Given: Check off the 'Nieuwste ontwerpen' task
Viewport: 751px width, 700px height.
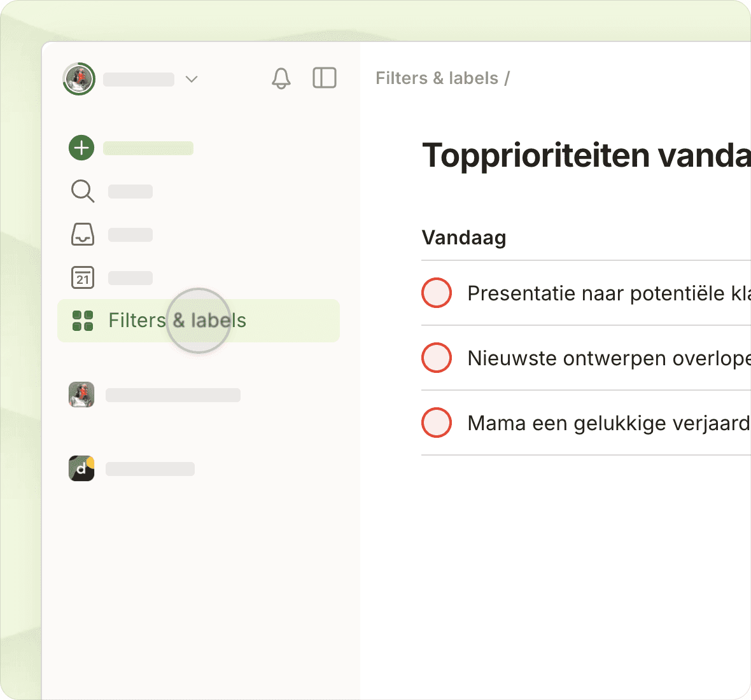Looking at the screenshot, I should point(437,358).
